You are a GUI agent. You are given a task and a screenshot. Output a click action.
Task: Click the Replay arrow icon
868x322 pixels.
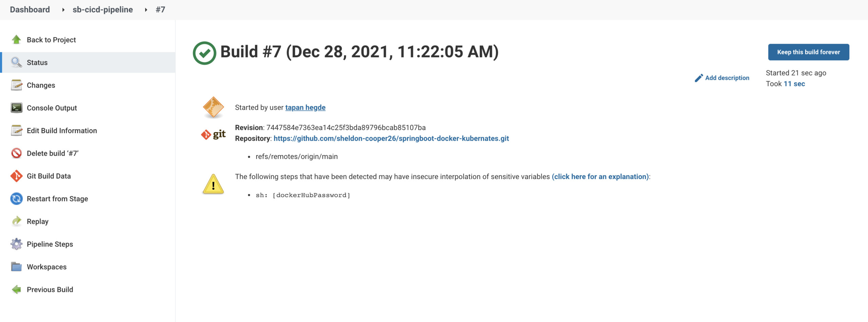click(16, 221)
